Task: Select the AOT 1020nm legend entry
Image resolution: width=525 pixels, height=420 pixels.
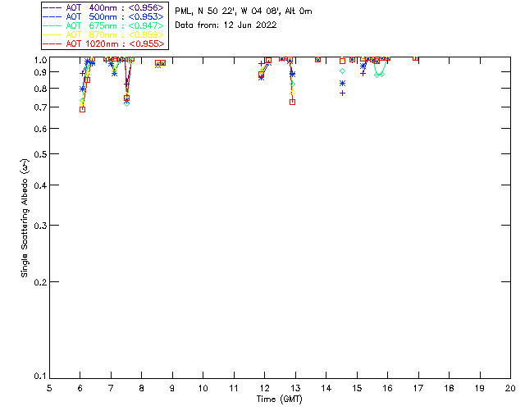Action: (104, 43)
